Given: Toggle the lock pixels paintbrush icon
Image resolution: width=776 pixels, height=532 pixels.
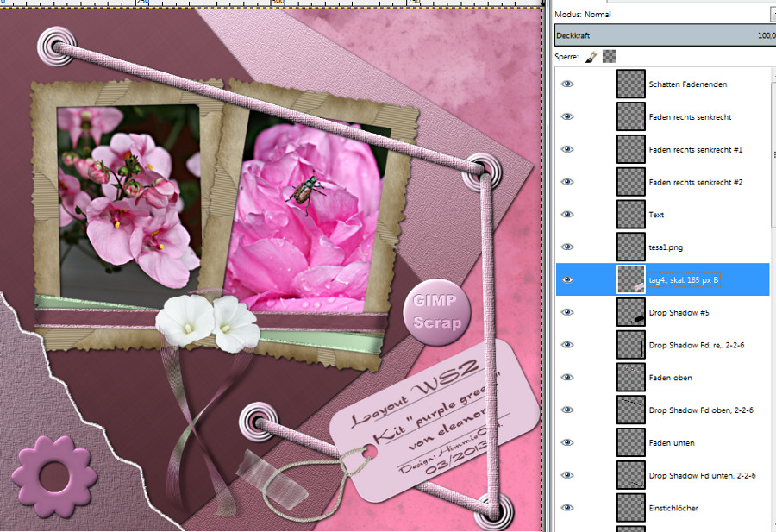Looking at the screenshot, I should coord(591,56).
